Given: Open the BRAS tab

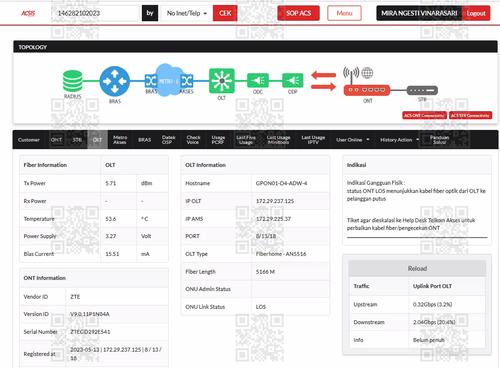Looking at the screenshot, I should (145, 140).
